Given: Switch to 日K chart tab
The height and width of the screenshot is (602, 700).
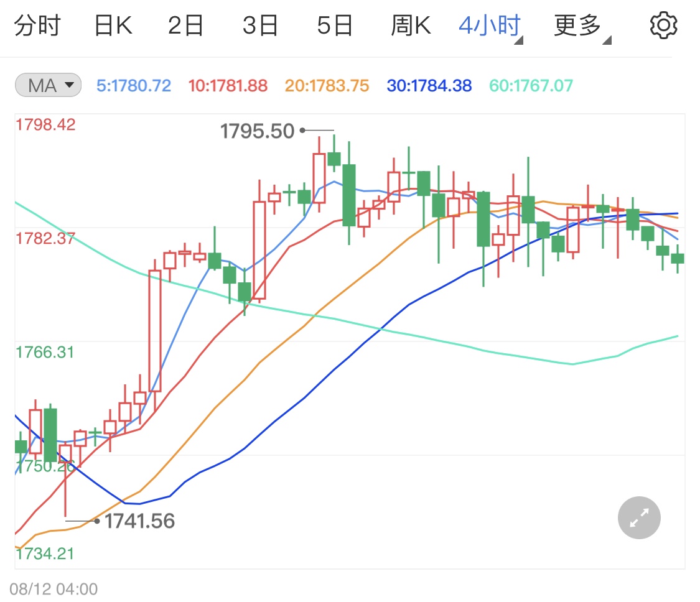Looking at the screenshot, I should (x=113, y=26).
